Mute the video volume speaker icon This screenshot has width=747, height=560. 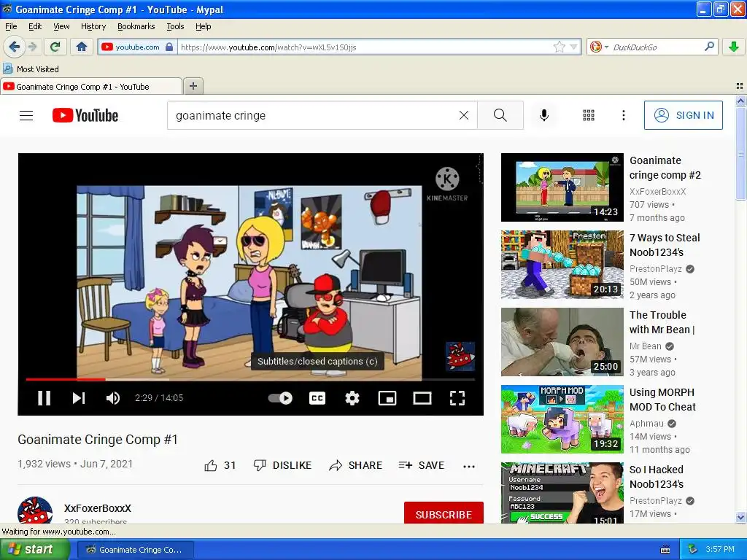[113, 398]
